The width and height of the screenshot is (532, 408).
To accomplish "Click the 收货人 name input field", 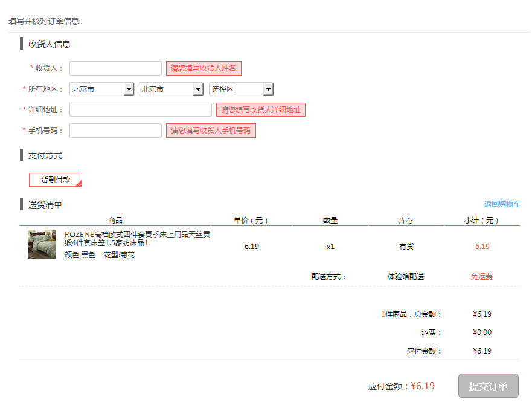I will pyautogui.click(x=115, y=68).
